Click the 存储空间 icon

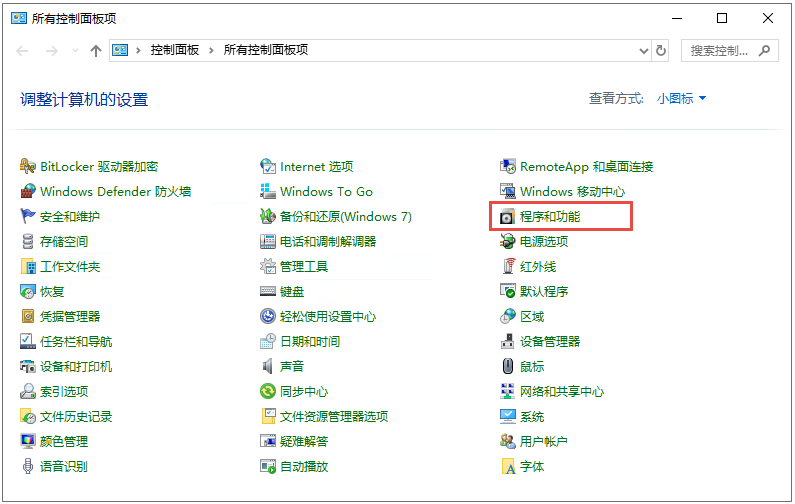[27, 241]
